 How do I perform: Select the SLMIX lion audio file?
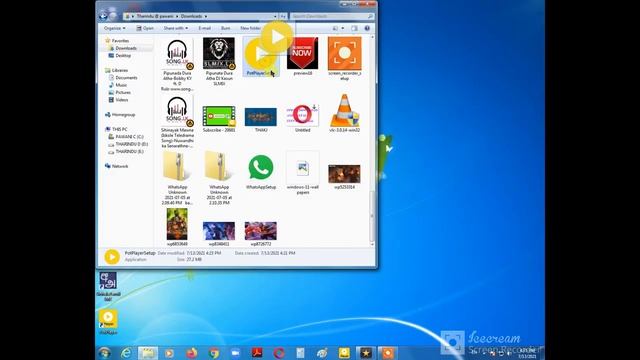pos(219,53)
